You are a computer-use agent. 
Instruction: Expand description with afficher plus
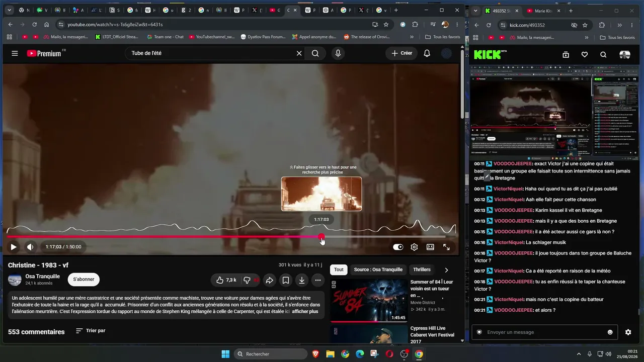pyautogui.click(x=305, y=312)
